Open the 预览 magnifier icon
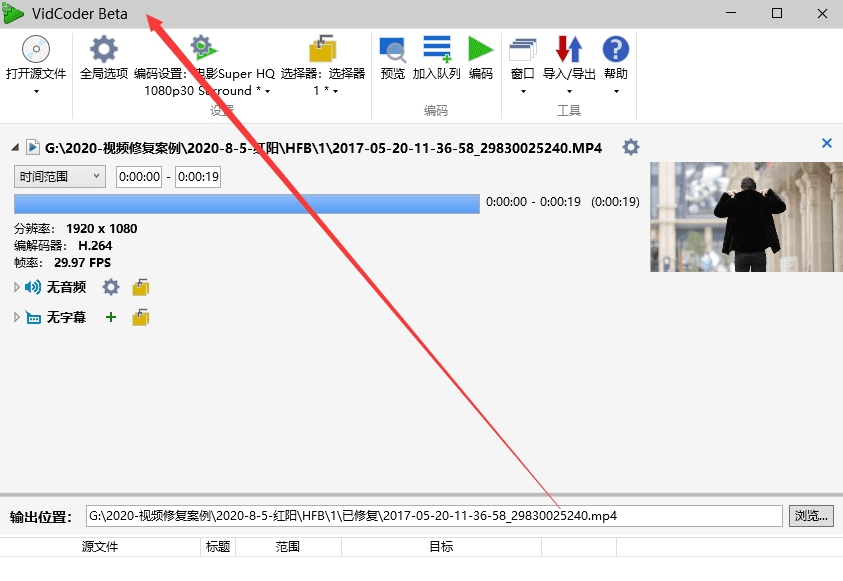Screen dimensions: 843x581 (392, 48)
